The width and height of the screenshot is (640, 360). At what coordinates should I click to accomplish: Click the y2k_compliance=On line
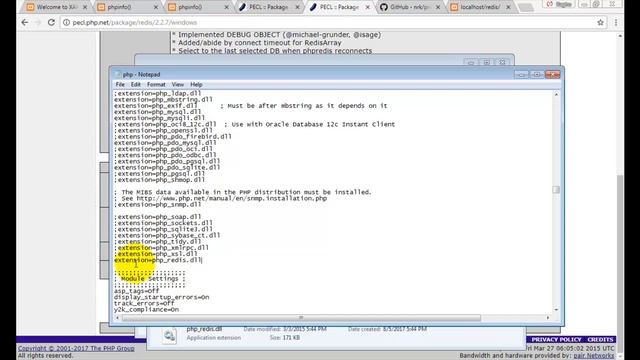[x=147, y=309]
